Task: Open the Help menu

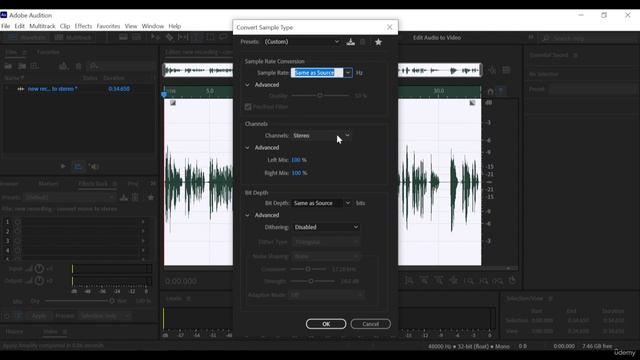Action: 175,26
